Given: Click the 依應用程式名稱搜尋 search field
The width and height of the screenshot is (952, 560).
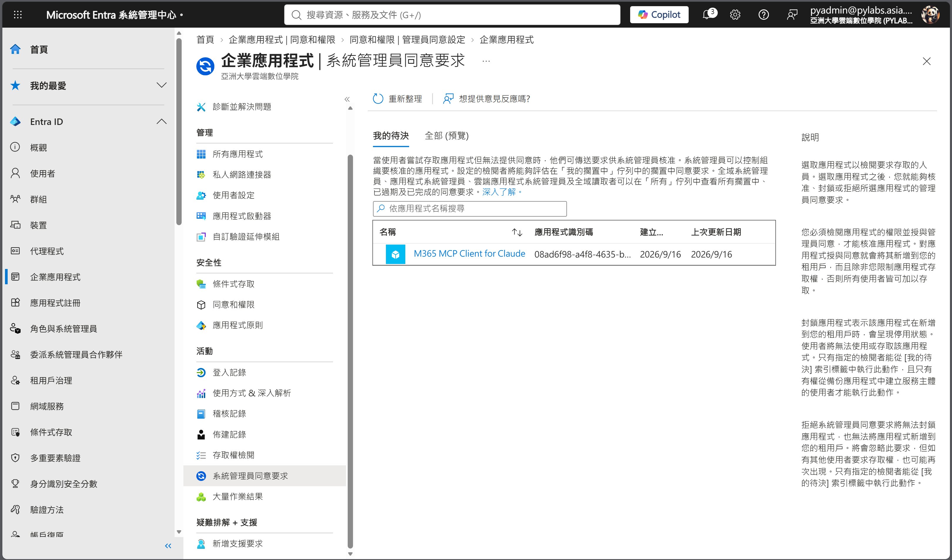Looking at the screenshot, I should [x=470, y=209].
